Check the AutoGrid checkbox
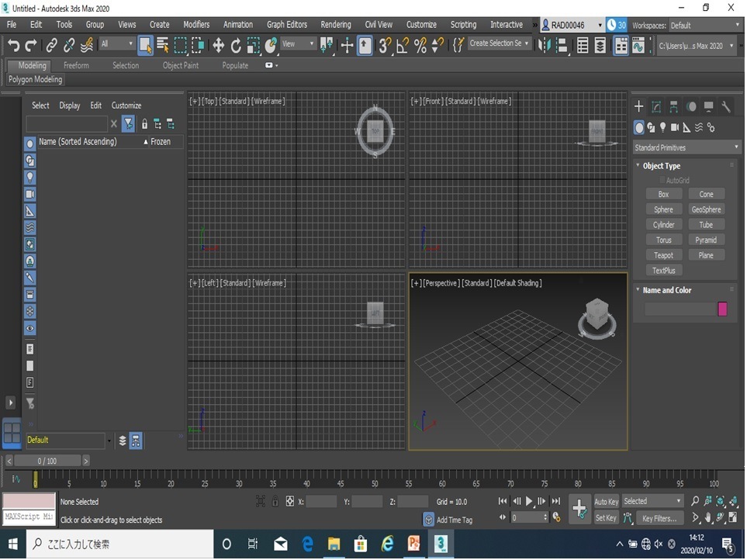 (x=662, y=180)
